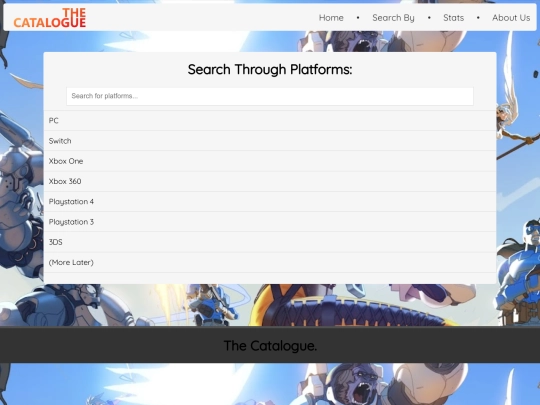
Task: Open the Home page
Action: 331,18
